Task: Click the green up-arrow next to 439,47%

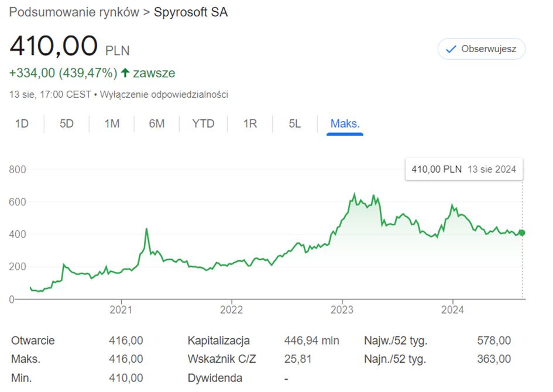Action: tap(124, 73)
